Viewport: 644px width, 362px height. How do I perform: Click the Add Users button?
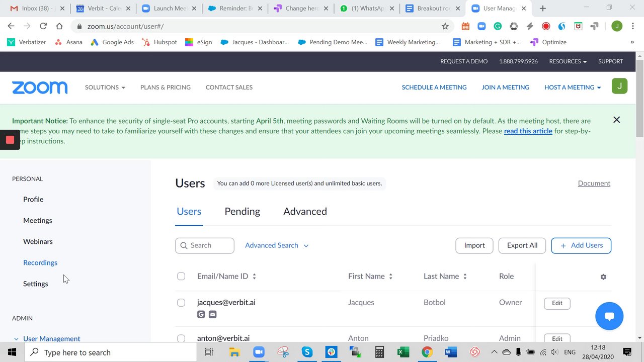point(581,245)
